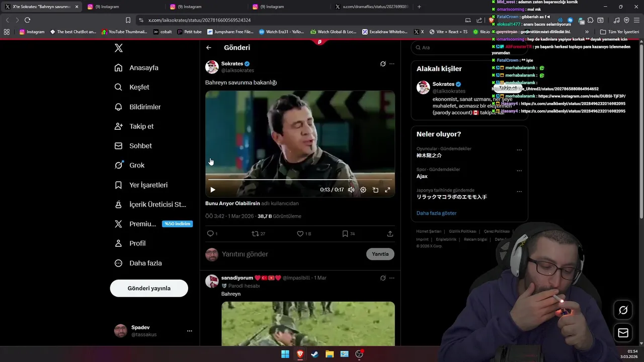Open Spadev account options menu
This screenshot has width=644, height=362.
pyautogui.click(x=189, y=331)
